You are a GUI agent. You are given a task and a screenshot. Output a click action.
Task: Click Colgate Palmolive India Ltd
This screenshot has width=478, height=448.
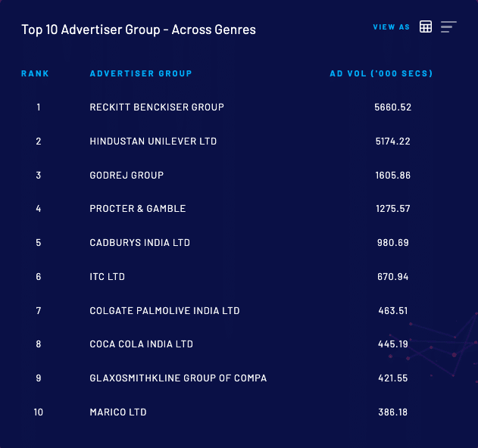[164, 311]
